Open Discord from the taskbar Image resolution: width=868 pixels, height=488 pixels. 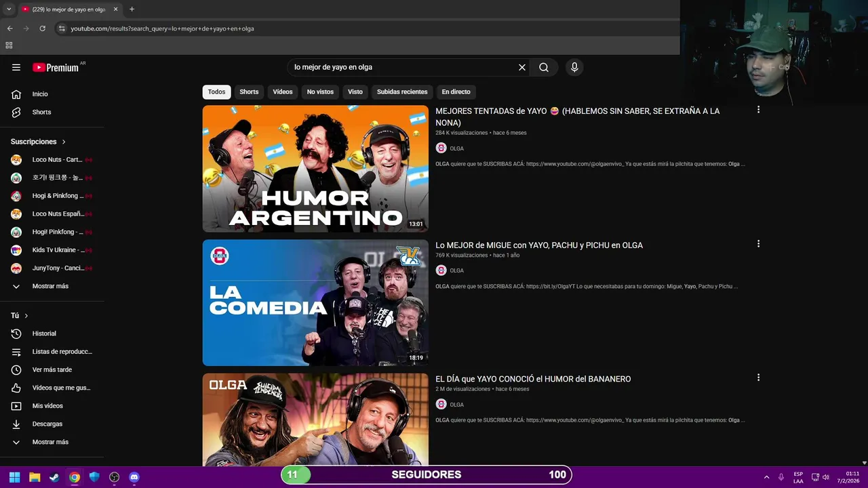click(x=134, y=477)
